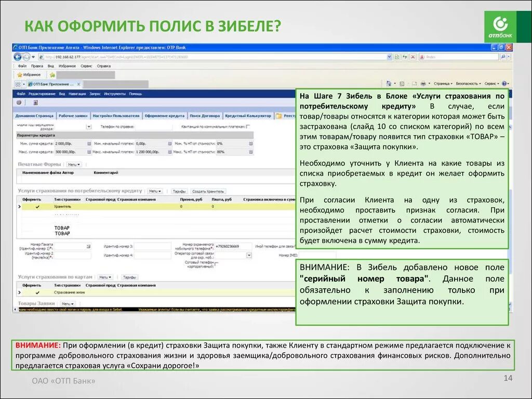Open Quick Tabs grid icon
The height and width of the screenshot is (399, 532).
tap(18, 84)
